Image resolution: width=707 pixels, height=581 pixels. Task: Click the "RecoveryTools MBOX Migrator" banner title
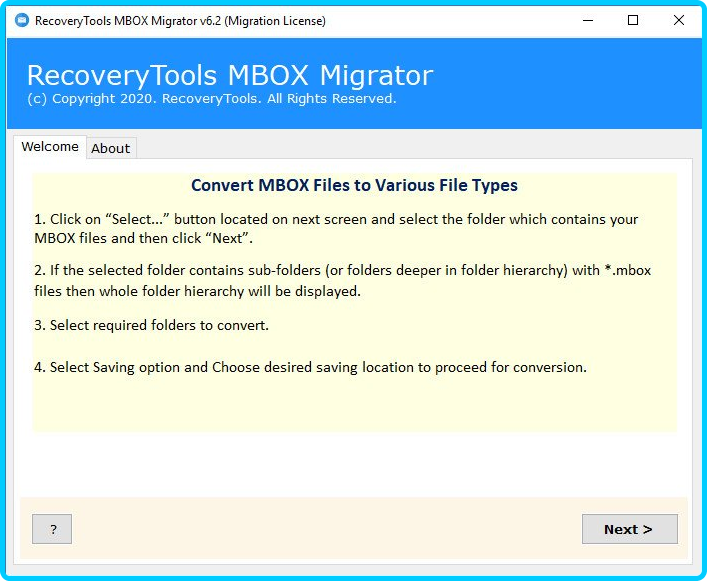click(x=230, y=75)
